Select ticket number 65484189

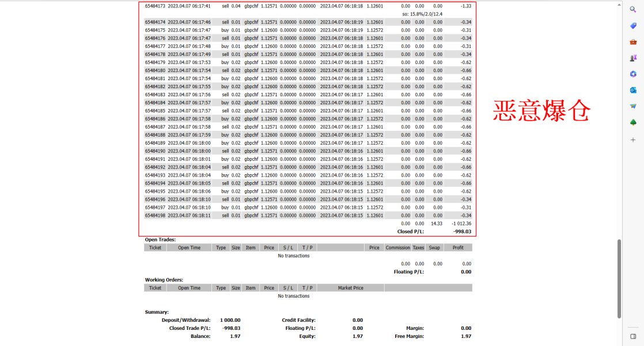pos(155,143)
